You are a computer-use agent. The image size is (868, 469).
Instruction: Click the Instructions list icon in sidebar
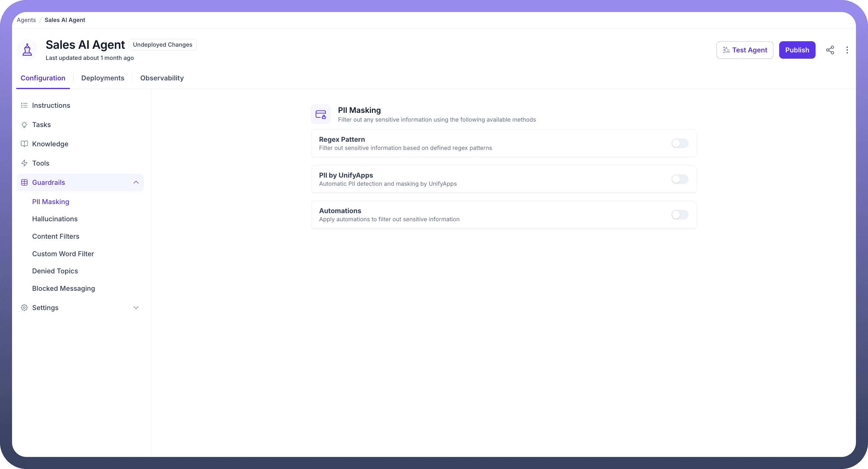[x=24, y=105]
